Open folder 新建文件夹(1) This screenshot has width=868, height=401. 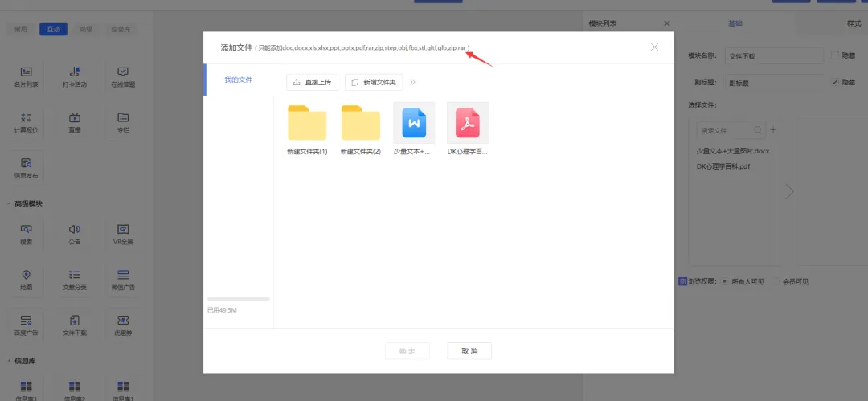click(x=307, y=122)
